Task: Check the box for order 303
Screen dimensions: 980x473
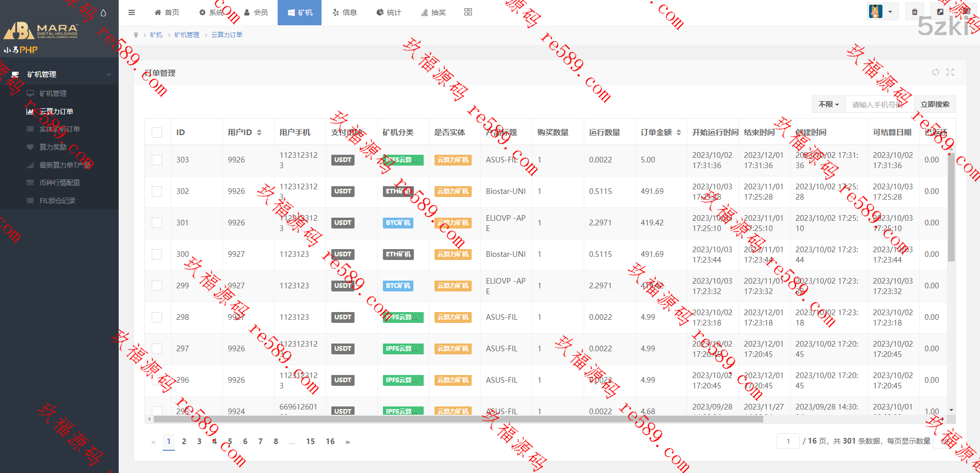Action: (157, 160)
